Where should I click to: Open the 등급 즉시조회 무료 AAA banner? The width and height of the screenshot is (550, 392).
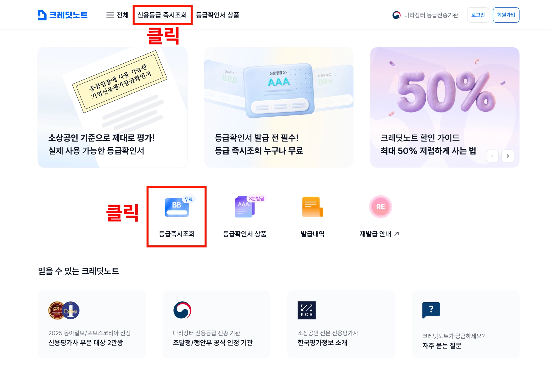[279, 107]
